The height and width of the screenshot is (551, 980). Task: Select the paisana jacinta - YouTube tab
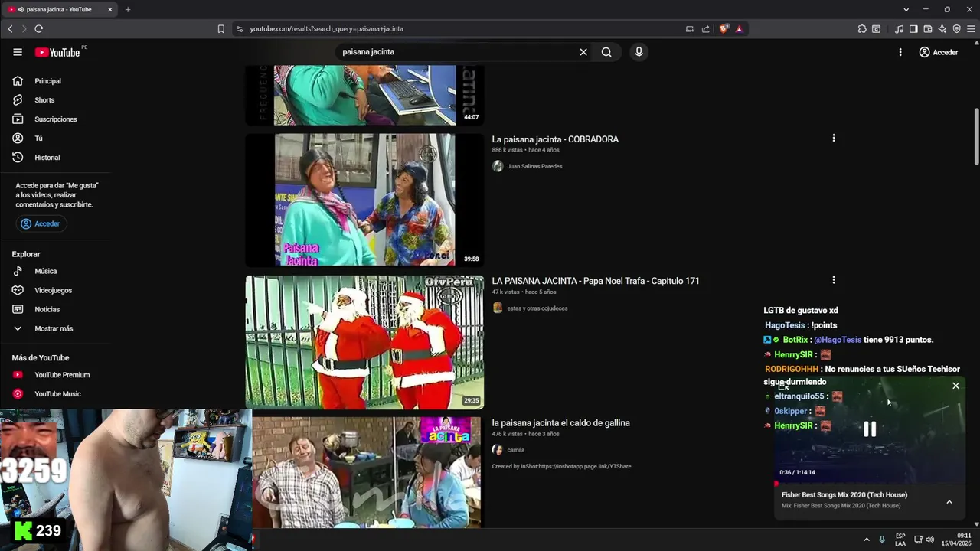(x=60, y=9)
